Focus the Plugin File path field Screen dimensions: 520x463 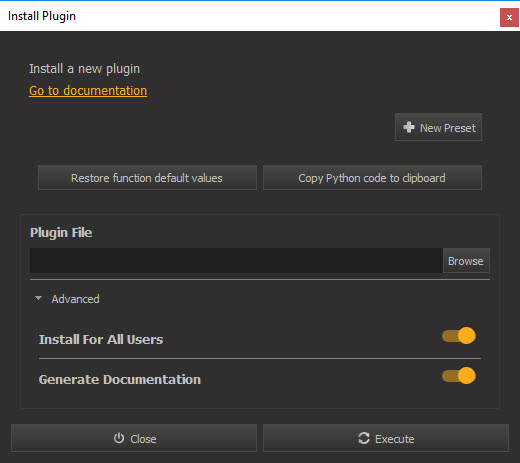tap(236, 261)
